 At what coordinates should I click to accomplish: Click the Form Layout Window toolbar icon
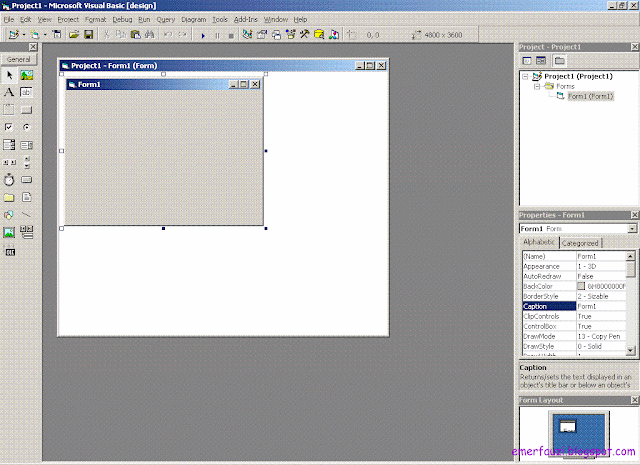[x=276, y=35]
